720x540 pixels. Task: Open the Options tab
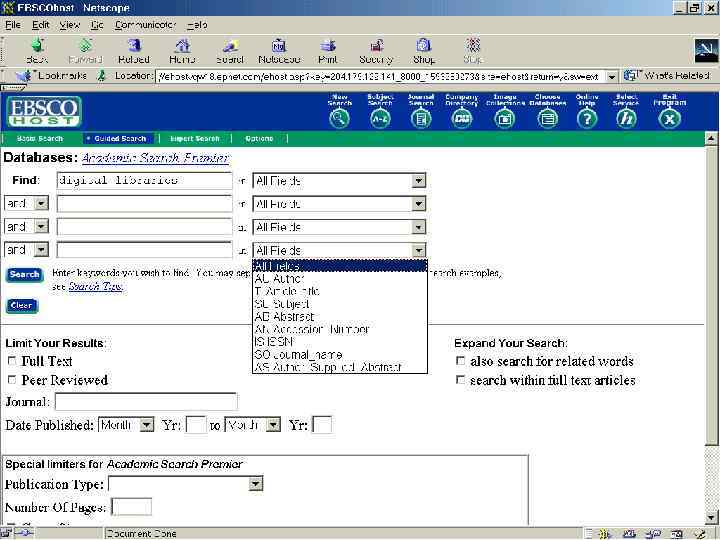(x=259, y=138)
